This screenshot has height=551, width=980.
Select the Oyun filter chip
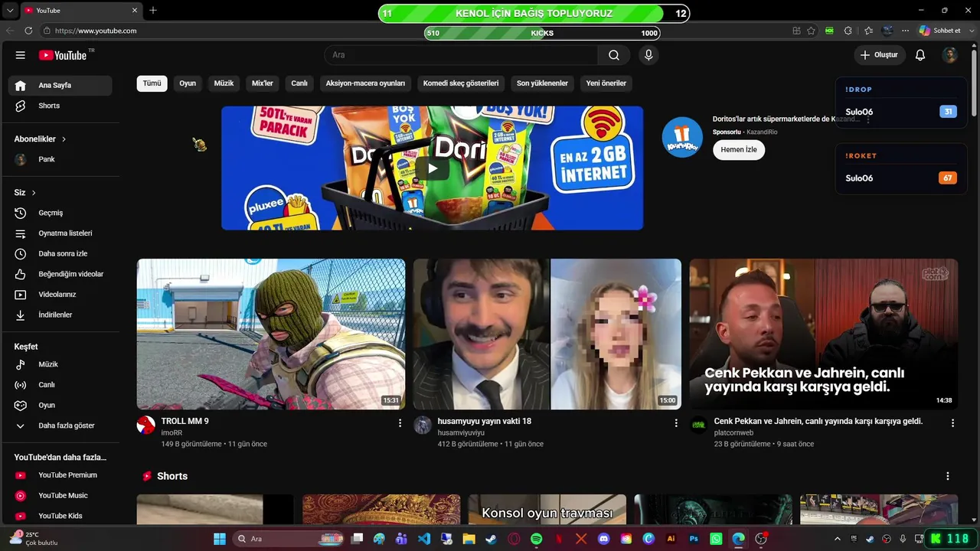tap(188, 83)
